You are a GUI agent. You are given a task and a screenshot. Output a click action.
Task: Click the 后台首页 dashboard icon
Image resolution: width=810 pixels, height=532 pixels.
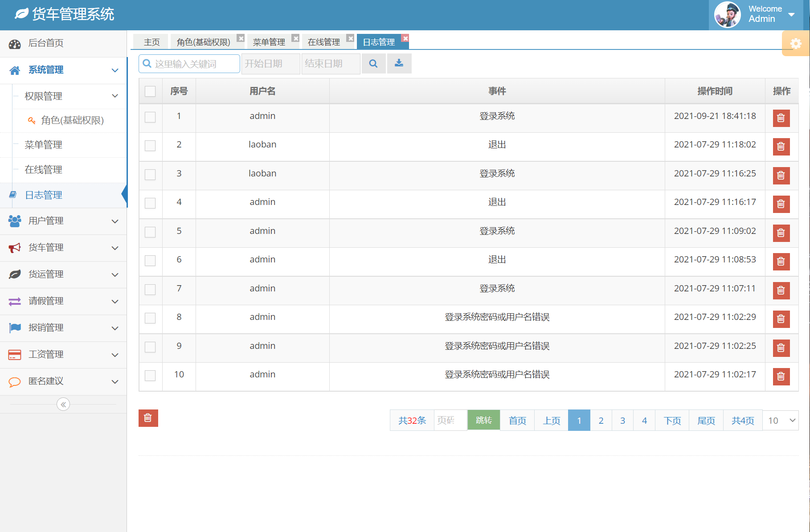15,43
